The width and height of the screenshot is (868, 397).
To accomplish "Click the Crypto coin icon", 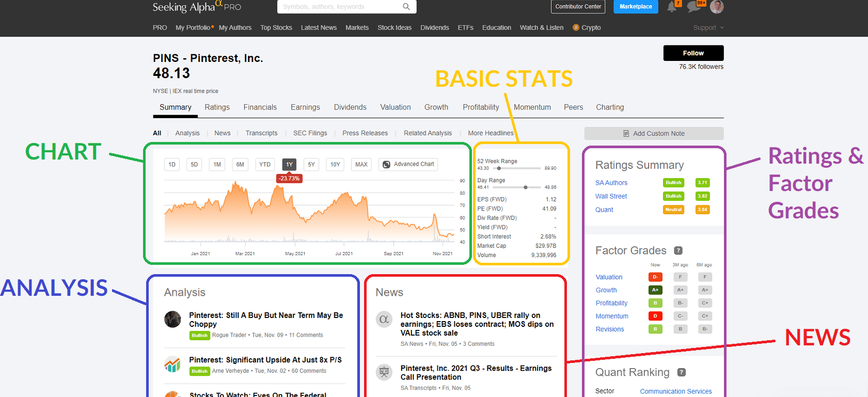I will (576, 27).
